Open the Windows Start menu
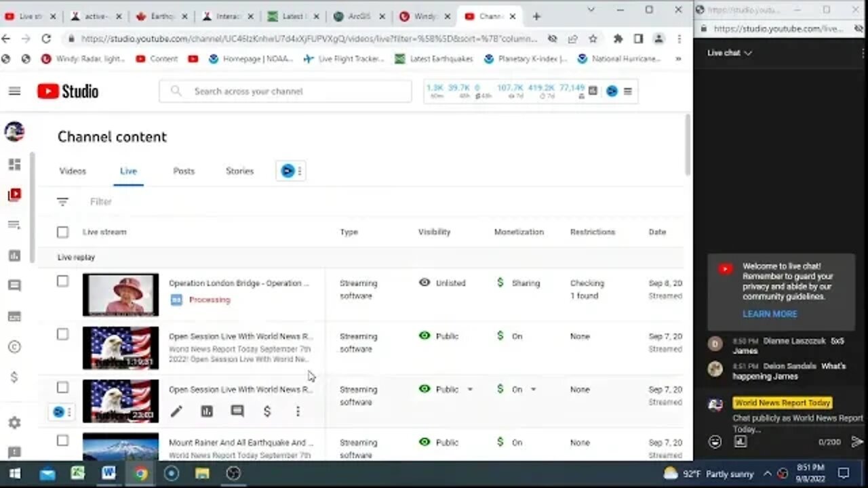This screenshot has height=488, width=868. [x=14, y=474]
